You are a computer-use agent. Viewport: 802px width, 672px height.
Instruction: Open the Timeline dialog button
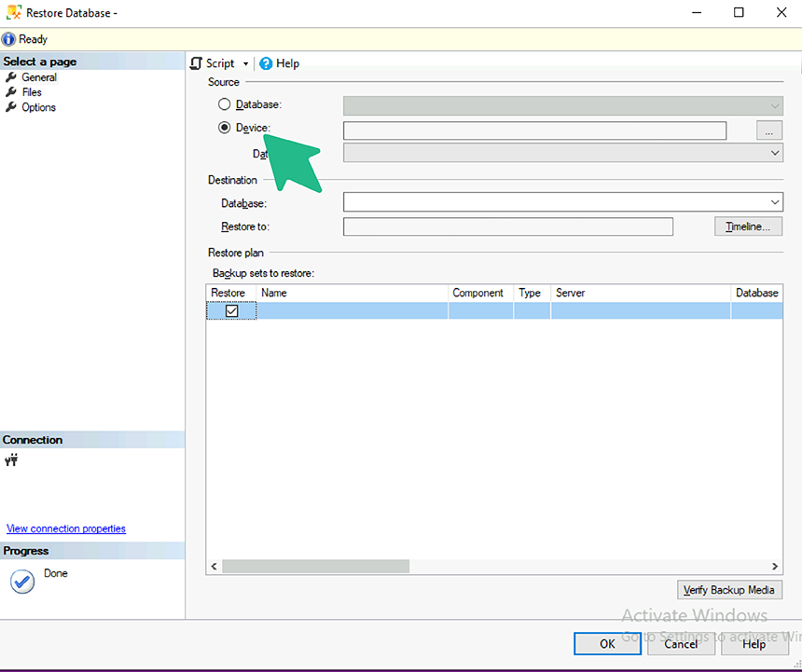748,226
